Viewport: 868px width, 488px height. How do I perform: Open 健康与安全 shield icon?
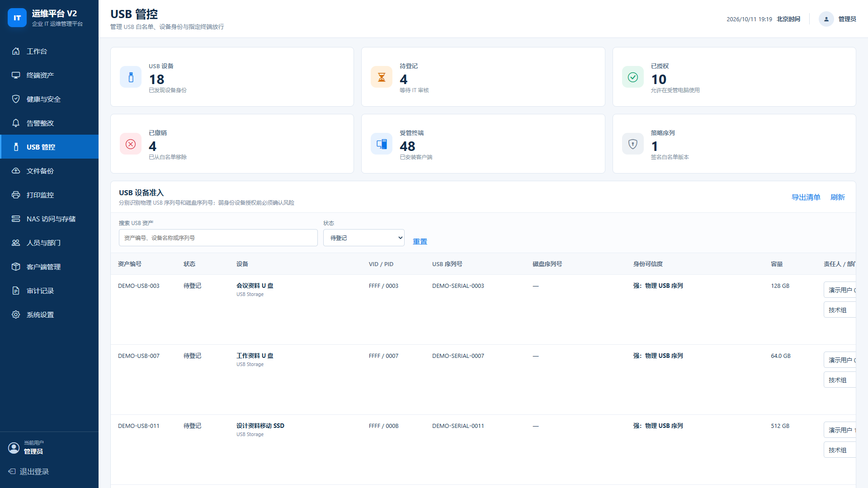16,99
